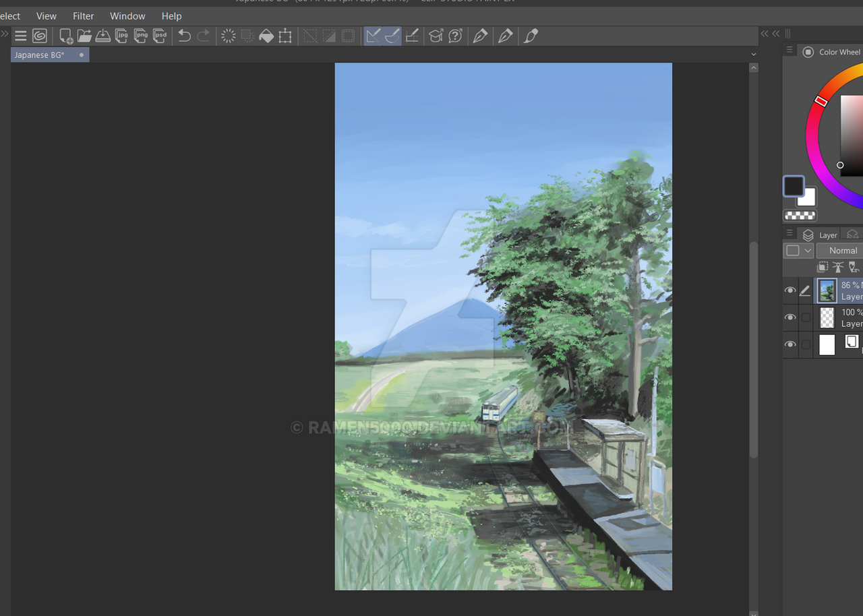The height and width of the screenshot is (616, 863).
Task: Hide the 86 % layer with eye icon
Action: [790, 290]
